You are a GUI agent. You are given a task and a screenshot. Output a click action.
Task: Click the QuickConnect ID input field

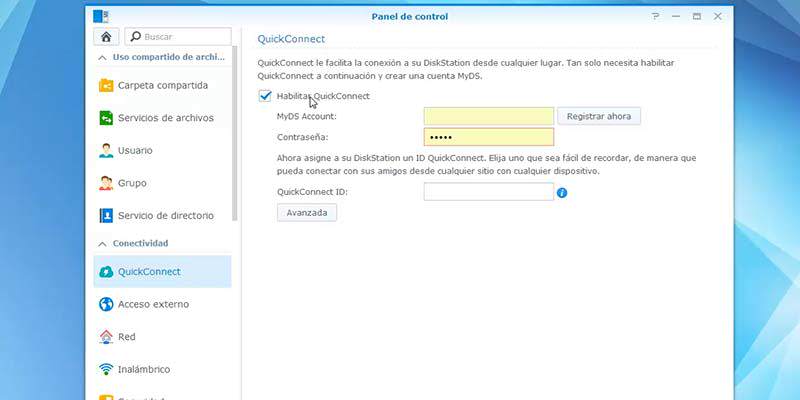coord(489,192)
